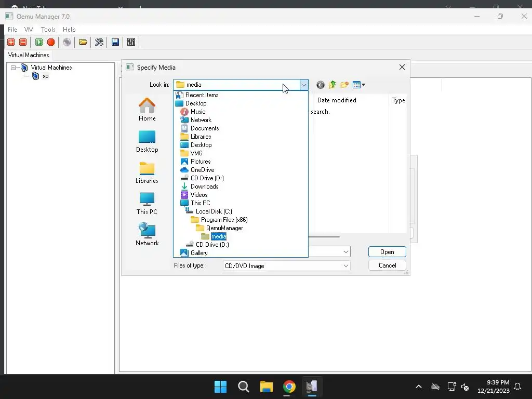Collapse the Virtual Machines tree node
This screenshot has width=532, height=399.
[x=13, y=68]
